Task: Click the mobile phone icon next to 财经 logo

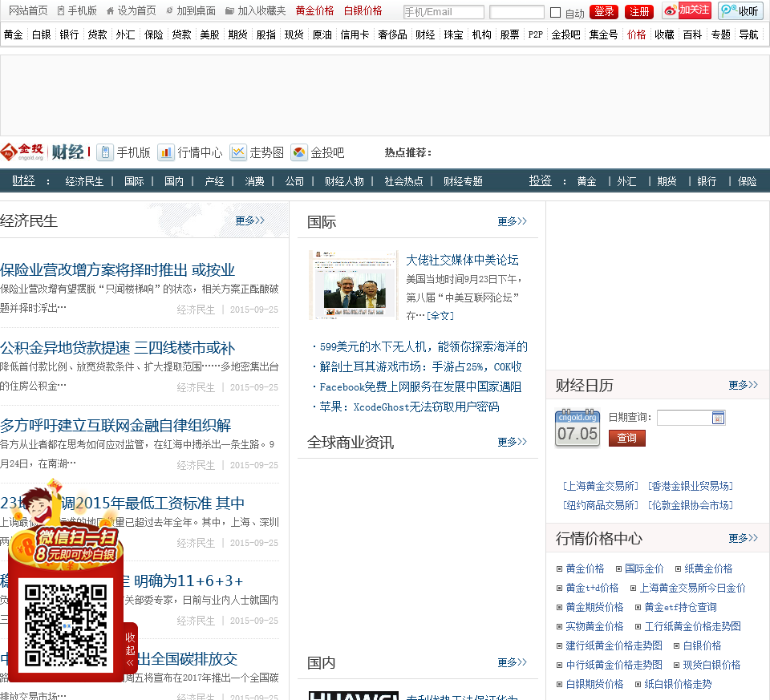Action: [x=105, y=152]
